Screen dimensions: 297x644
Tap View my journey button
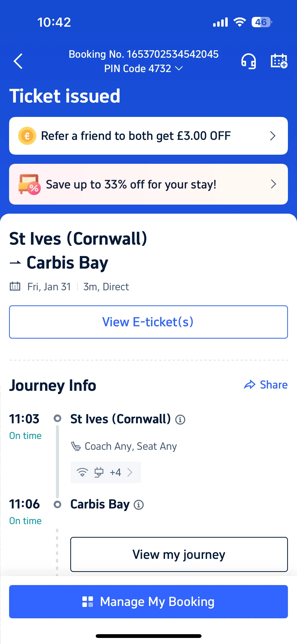point(179,554)
